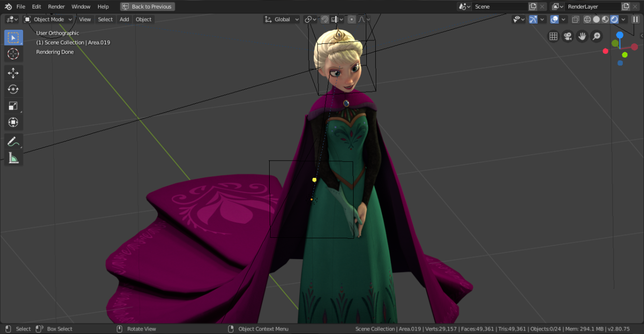
Task: Open the Render menu
Action: click(56, 7)
